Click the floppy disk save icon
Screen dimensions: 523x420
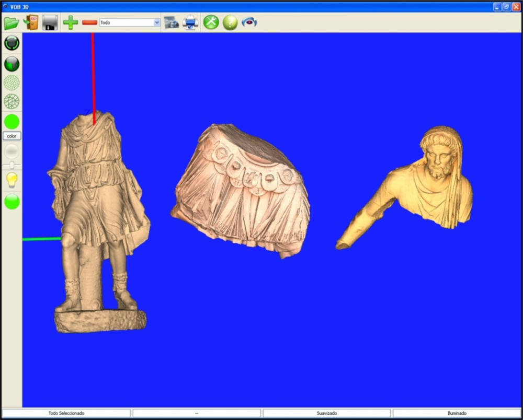(50, 22)
